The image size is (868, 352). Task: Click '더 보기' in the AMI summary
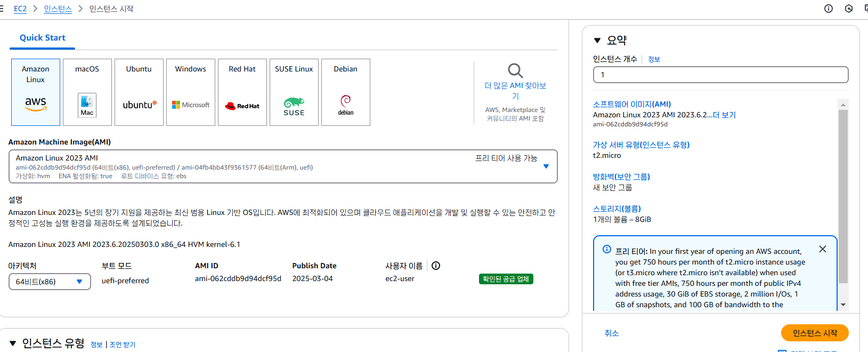pos(724,115)
